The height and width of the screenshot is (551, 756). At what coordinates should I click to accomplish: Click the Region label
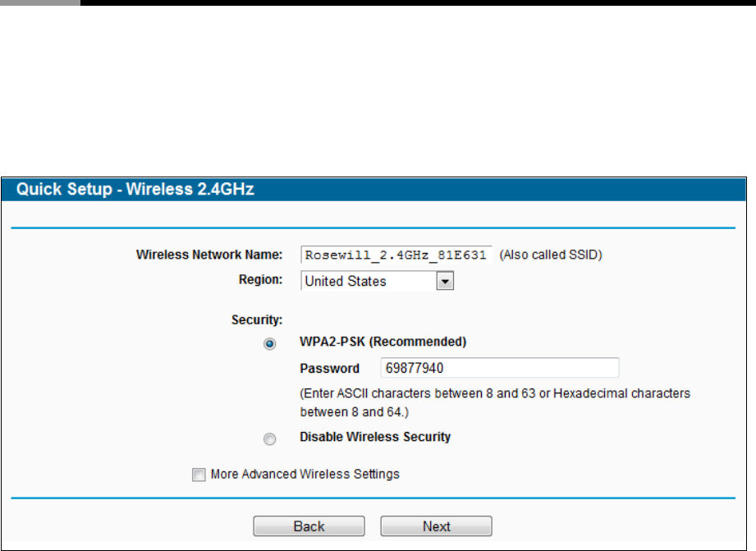[x=260, y=279]
